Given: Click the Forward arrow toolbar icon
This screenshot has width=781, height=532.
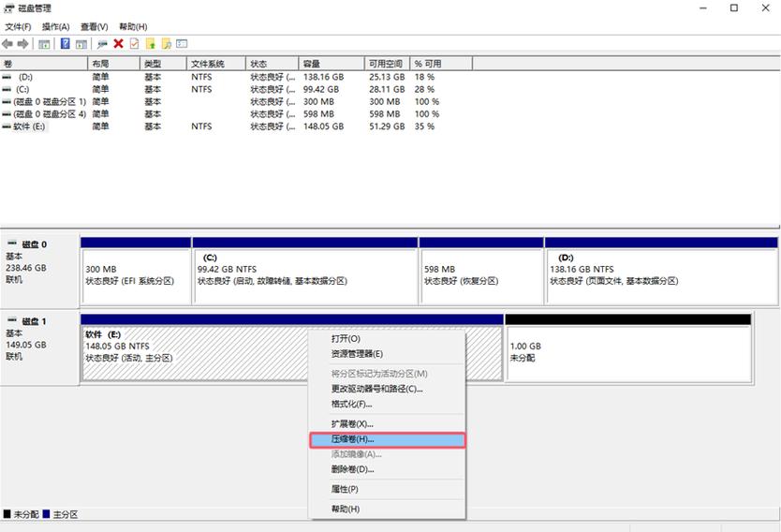Looking at the screenshot, I should (x=22, y=44).
